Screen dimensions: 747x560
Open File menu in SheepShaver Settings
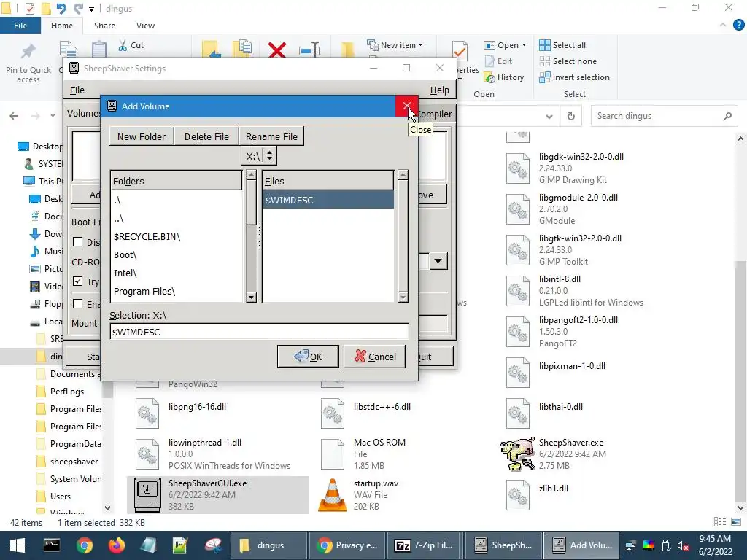click(x=77, y=90)
